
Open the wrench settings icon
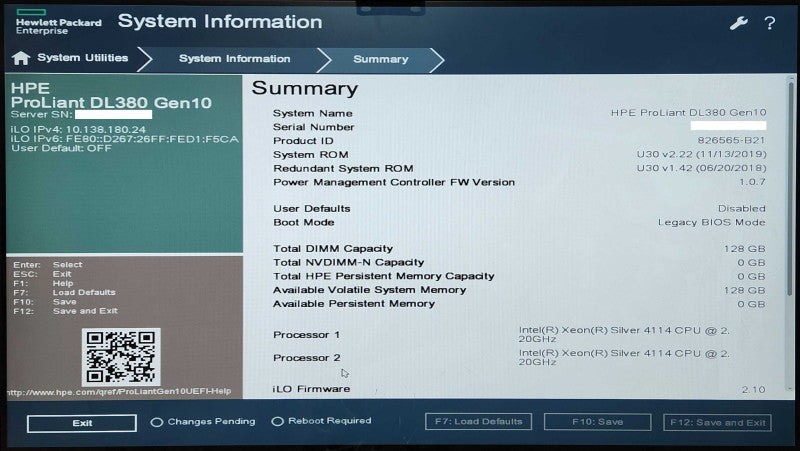tap(738, 23)
